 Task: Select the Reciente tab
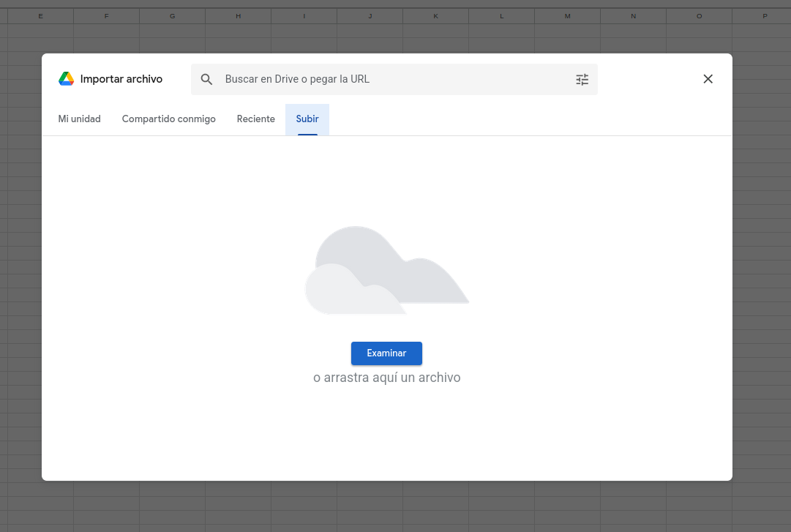tap(256, 119)
